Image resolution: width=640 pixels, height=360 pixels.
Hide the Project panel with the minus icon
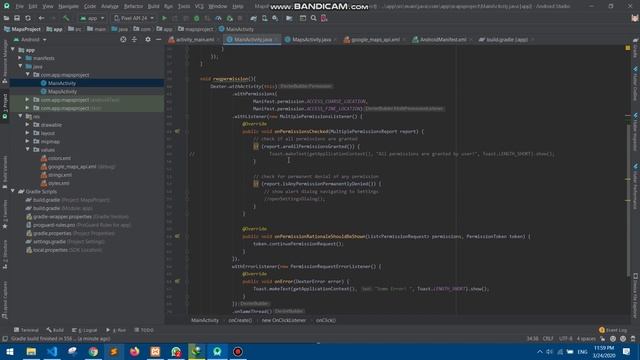pyautogui.click(x=159, y=40)
